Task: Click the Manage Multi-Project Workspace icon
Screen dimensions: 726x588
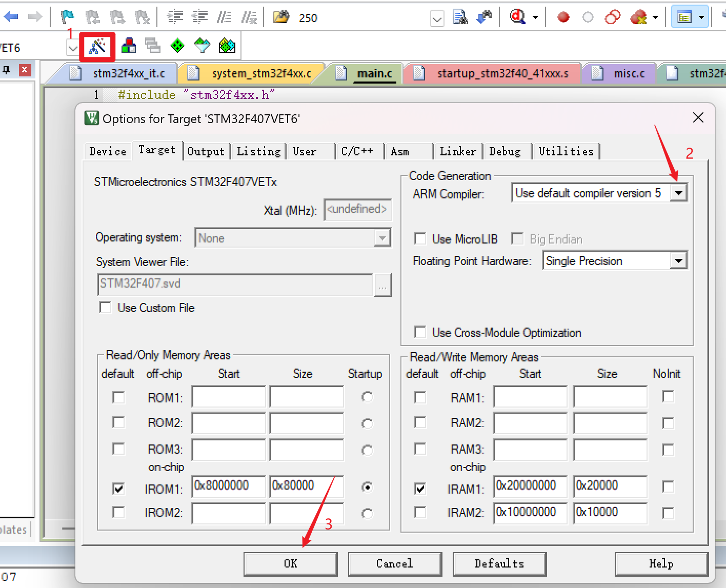Action: [x=153, y=46]
